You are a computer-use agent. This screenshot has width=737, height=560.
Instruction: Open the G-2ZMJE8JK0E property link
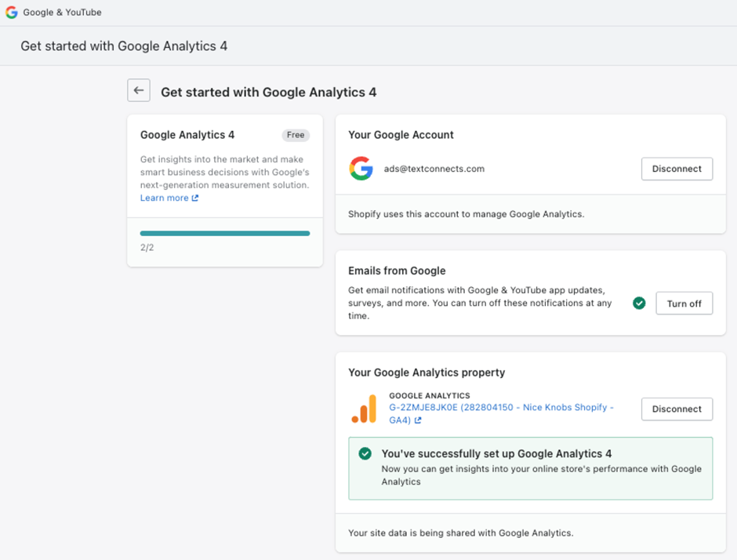click(x=501, y=408)
